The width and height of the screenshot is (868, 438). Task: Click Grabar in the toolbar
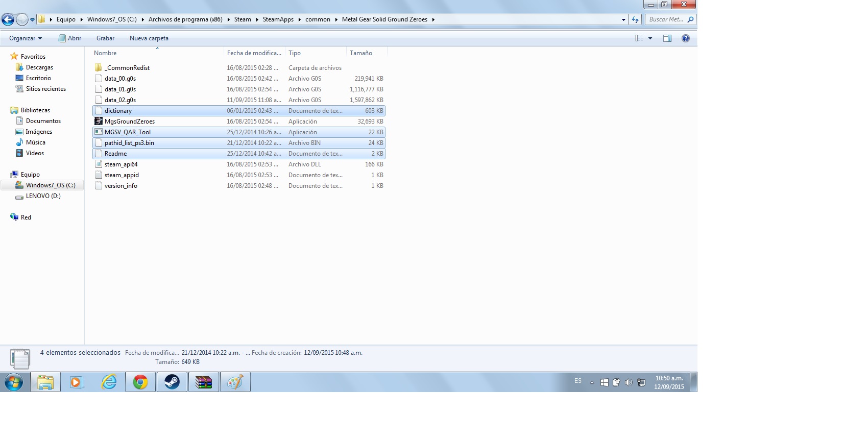(105, 38)
